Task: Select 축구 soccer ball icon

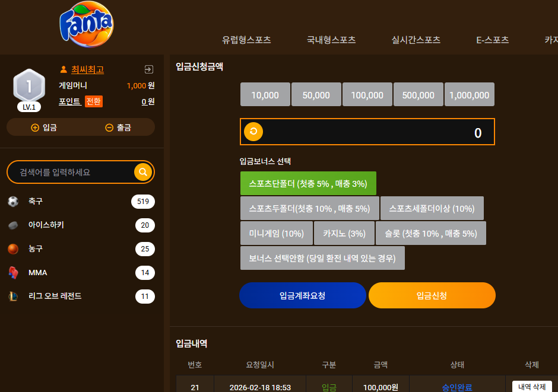Action: [x=13, y=202]
